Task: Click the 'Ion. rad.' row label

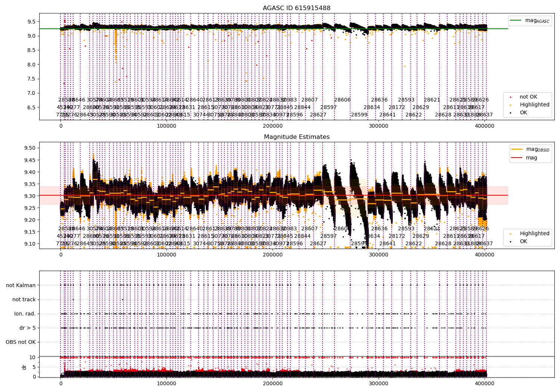Action: tap(25, 314)
